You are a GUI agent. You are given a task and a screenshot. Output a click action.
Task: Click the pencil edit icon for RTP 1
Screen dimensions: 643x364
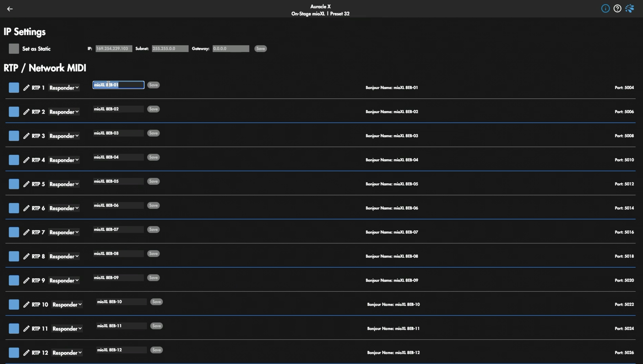click(26, 88)
